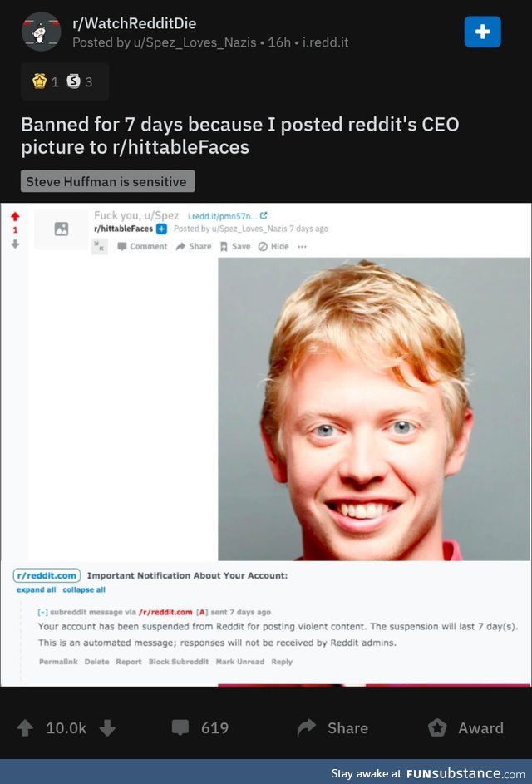Click the gold award badge icon
The image size is (532, 784).
40,81
